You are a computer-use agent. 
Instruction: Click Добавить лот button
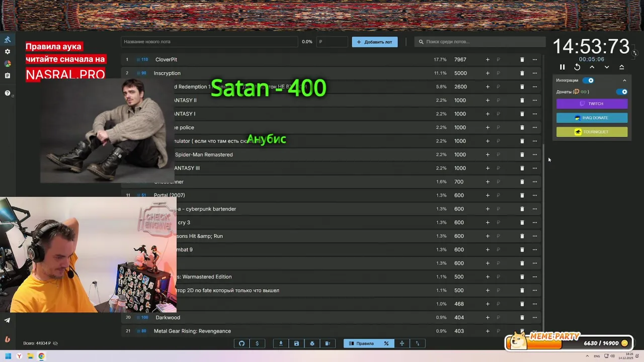pos(374,42)
